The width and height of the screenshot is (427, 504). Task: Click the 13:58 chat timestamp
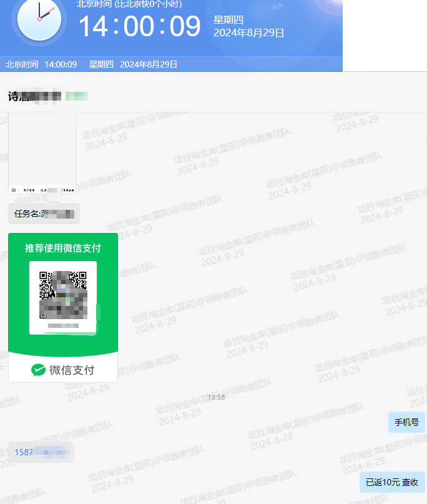pos(216,397)
